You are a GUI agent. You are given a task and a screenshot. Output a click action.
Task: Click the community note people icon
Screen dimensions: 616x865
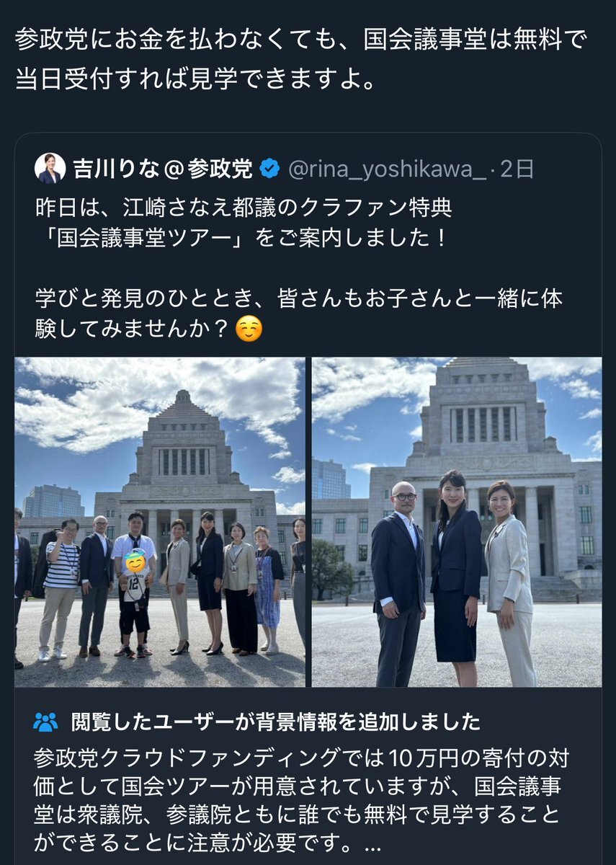[x=45, y=721]
